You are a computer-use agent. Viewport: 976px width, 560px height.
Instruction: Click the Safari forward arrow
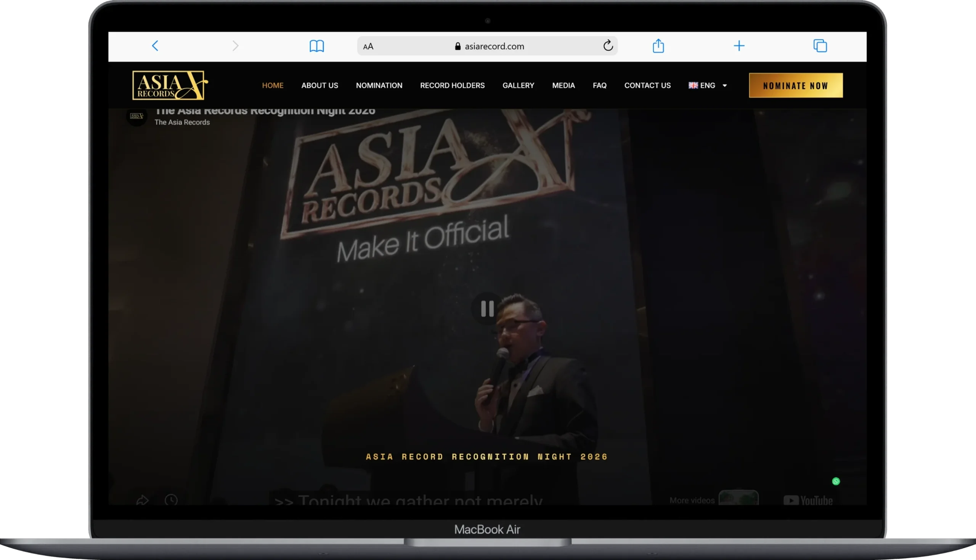click(x=236, y=46)
